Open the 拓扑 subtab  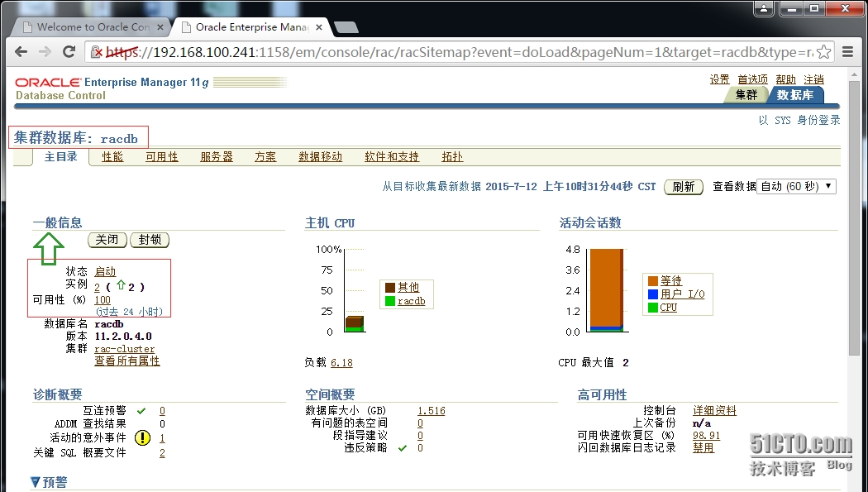(x=452, y=156)
